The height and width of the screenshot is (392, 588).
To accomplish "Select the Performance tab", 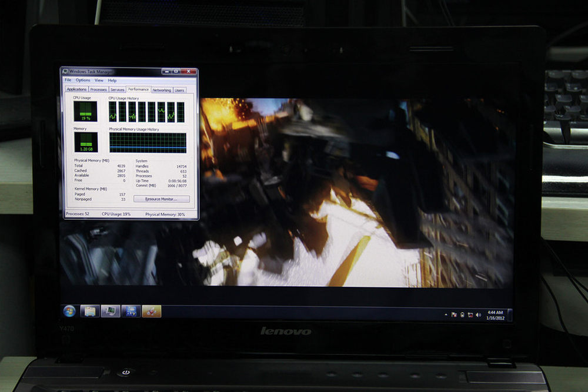I will (x=138, y=89).
